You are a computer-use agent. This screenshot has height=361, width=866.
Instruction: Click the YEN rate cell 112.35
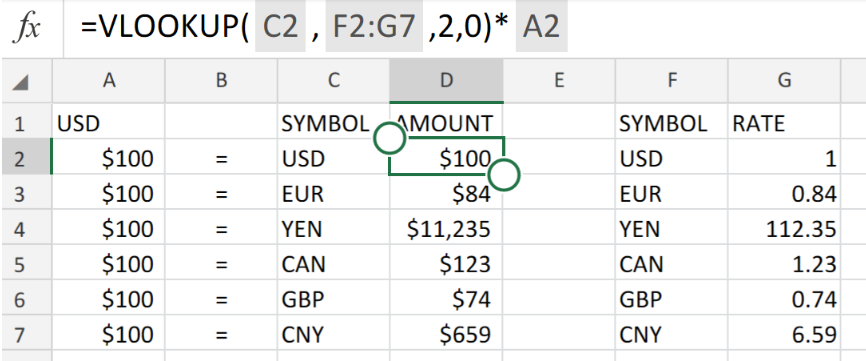784,229
